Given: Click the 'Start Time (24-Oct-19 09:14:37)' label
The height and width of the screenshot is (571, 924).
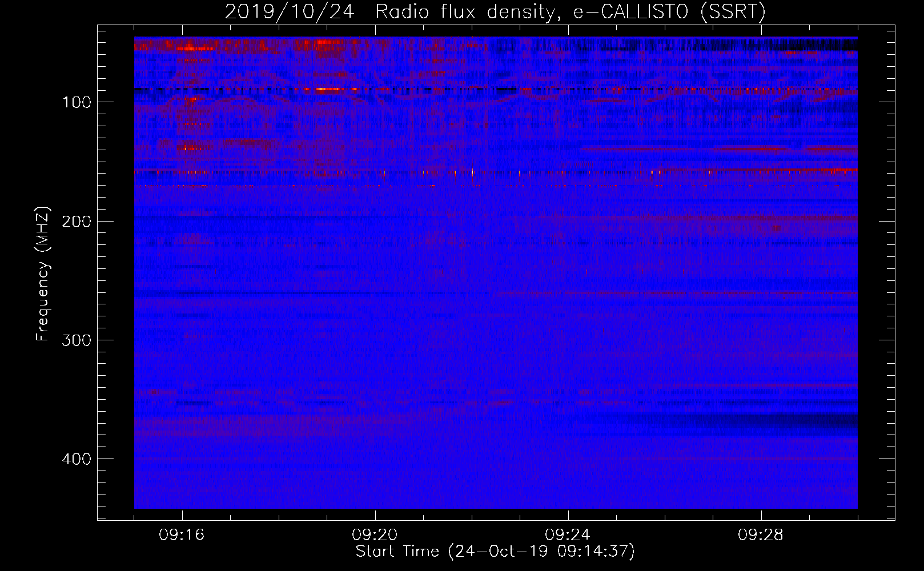Looking at the screenshot, I should pos(495,552).
